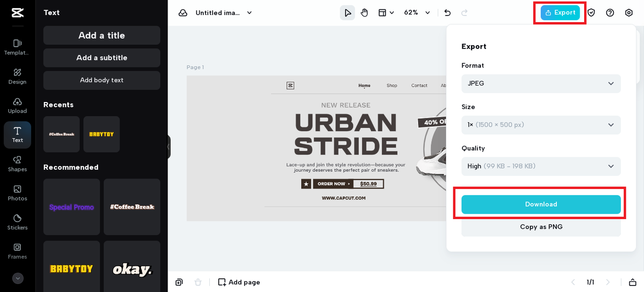Click the cloud save icon
The image size is (644, 292).
pyautogui.click(x=183, y=13)
